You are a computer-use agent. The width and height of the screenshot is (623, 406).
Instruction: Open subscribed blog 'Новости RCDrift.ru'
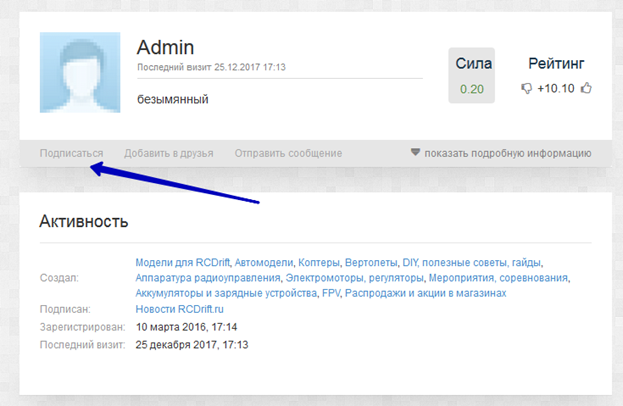pyautogui.click(x=180, y=310)
